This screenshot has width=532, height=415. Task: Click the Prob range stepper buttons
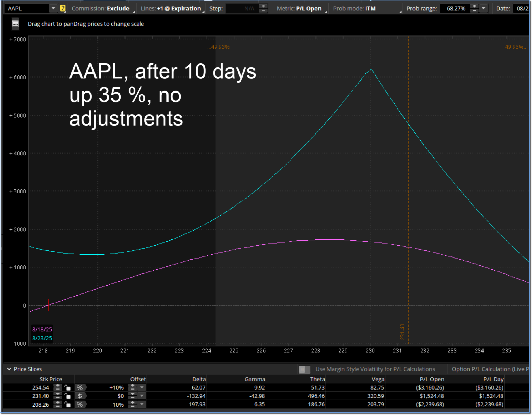(x=474, y=8)
